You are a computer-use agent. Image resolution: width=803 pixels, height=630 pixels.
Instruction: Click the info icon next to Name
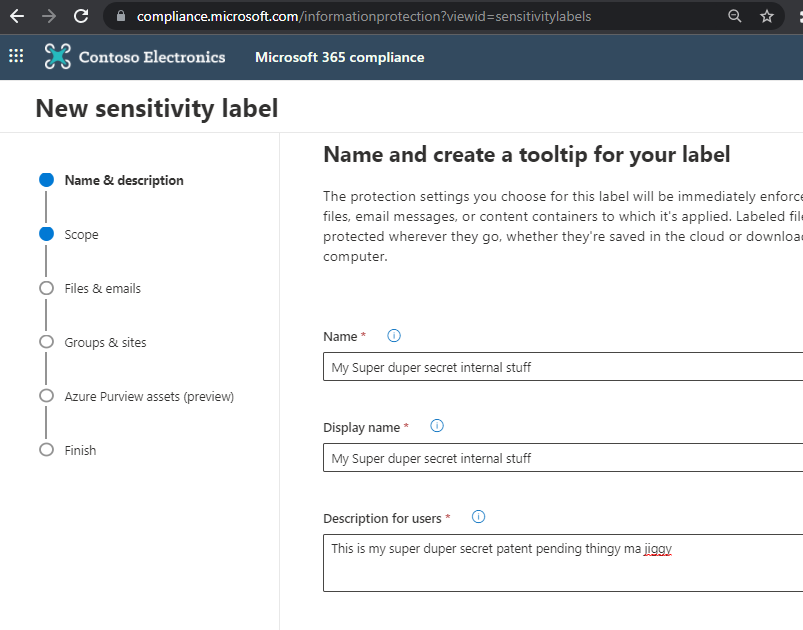pos(394,336)
